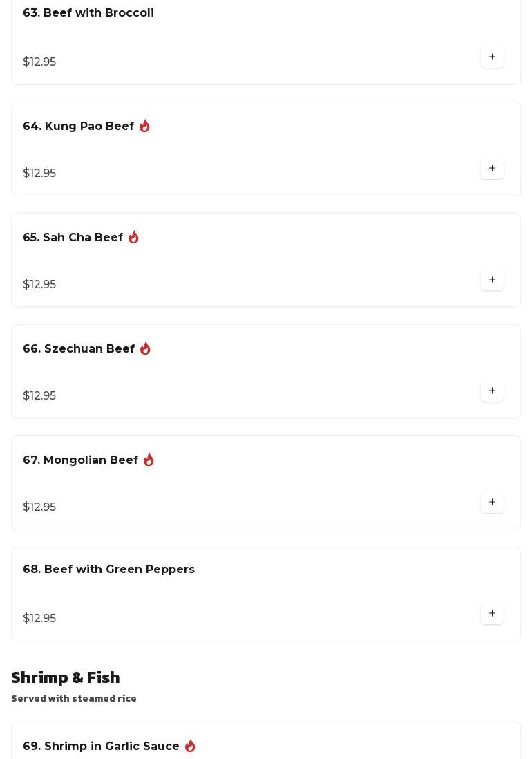Select the 66. Szechuan Beef title
532x759 pixels.
[x=79, y=348]
